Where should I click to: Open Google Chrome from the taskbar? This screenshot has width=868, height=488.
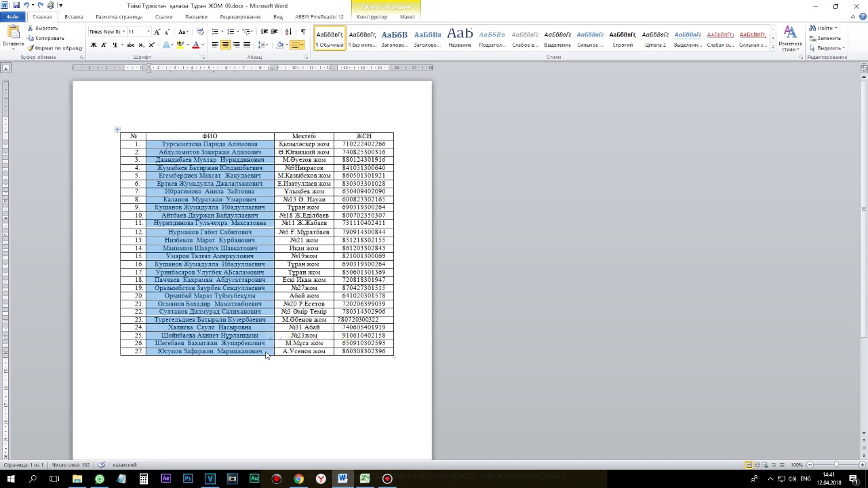point(298,479)
